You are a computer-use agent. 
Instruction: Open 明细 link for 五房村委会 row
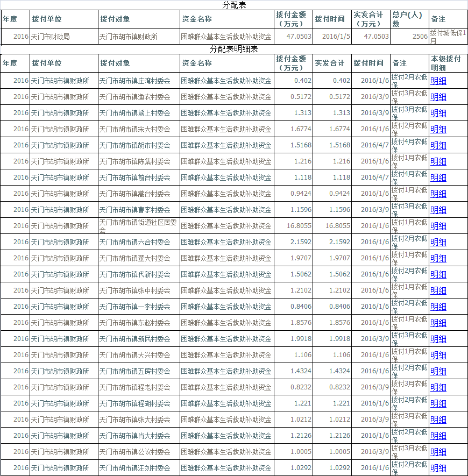click(438, 371)
